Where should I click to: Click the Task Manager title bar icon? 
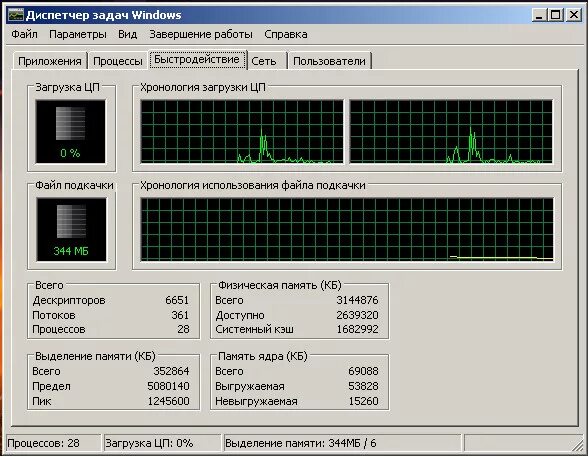click(x=16, y=15)
